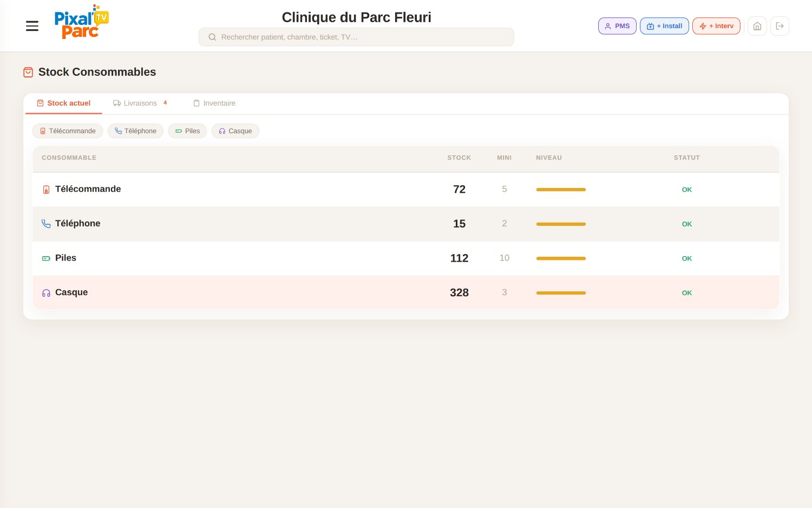Click the PMS button
Screen dimensions: 812x508
coord(617,26)
